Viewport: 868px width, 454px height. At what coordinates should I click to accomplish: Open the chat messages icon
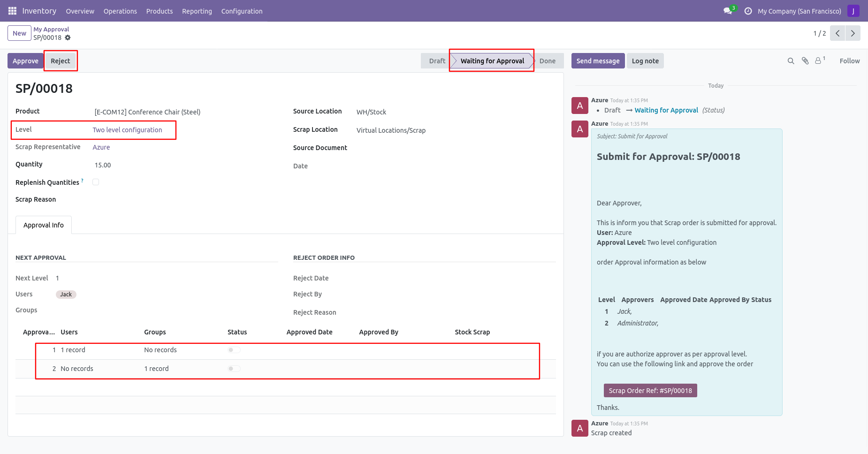[728, 11]
